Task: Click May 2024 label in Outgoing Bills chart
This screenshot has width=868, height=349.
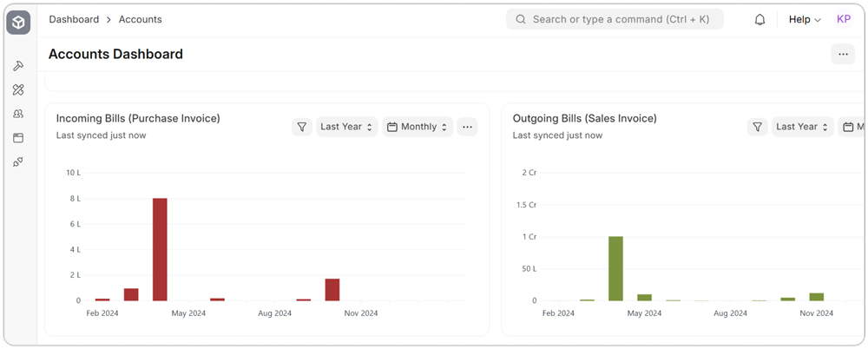Action: [x=644, y=313]
